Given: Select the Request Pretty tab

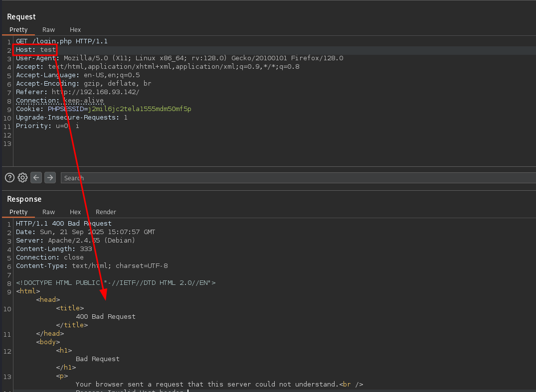Looking at the screenshot, I should [18, 30].
